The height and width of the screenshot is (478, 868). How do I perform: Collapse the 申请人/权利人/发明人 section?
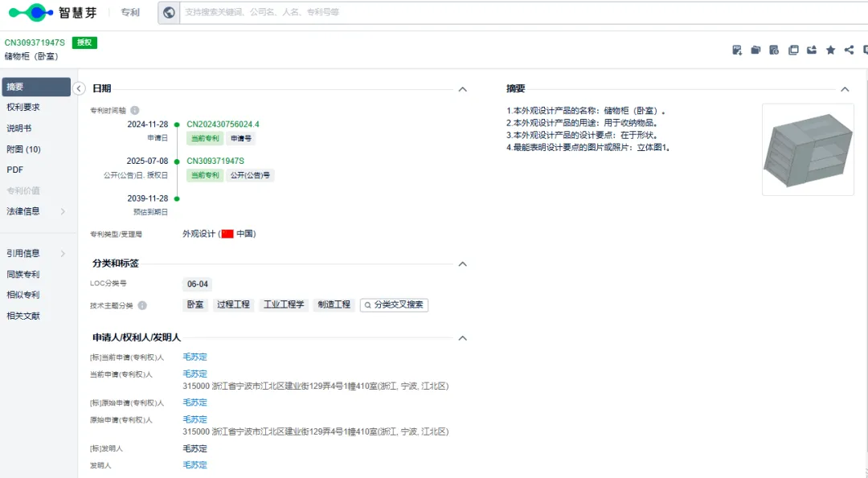pos(463,338)
